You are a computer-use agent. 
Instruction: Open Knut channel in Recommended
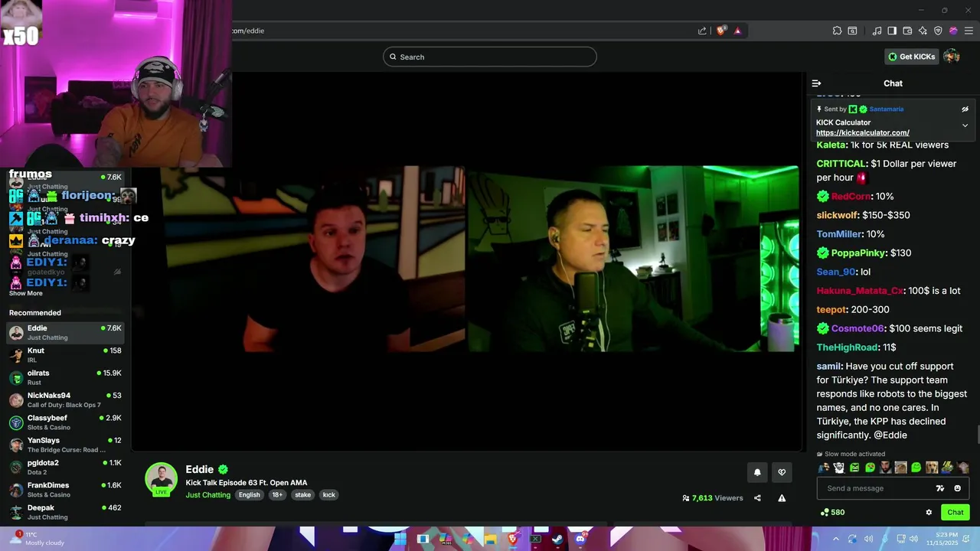tap(65, 355)
